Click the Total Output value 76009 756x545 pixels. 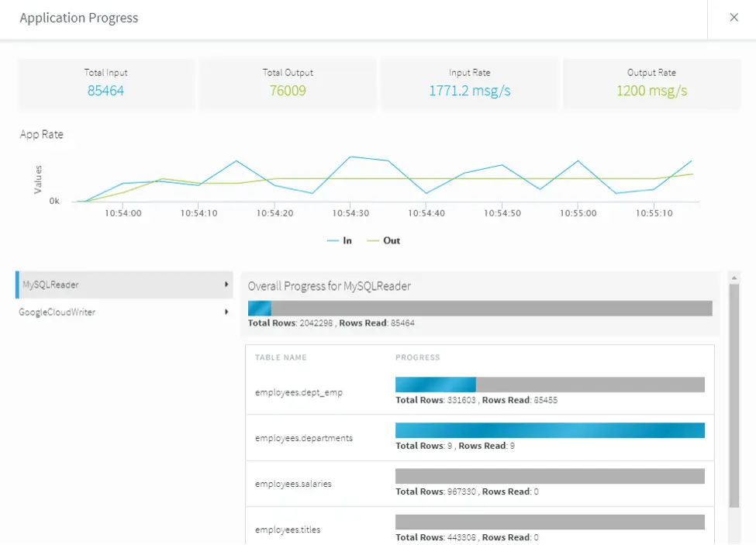coord(288,91)
